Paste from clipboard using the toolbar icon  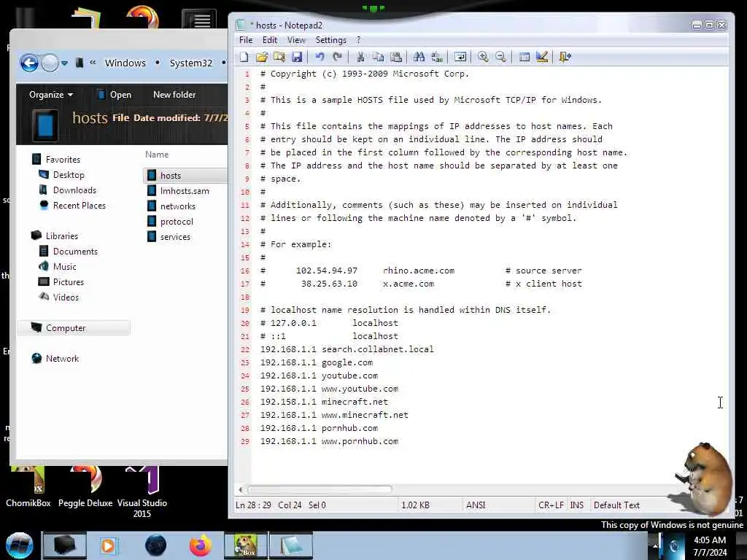396,57
